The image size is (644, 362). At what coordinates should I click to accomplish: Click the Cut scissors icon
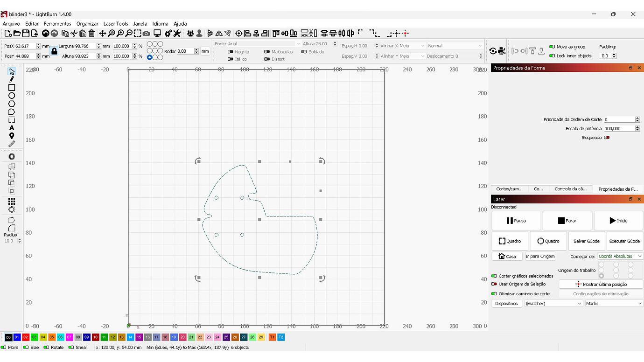click(74, 33)
